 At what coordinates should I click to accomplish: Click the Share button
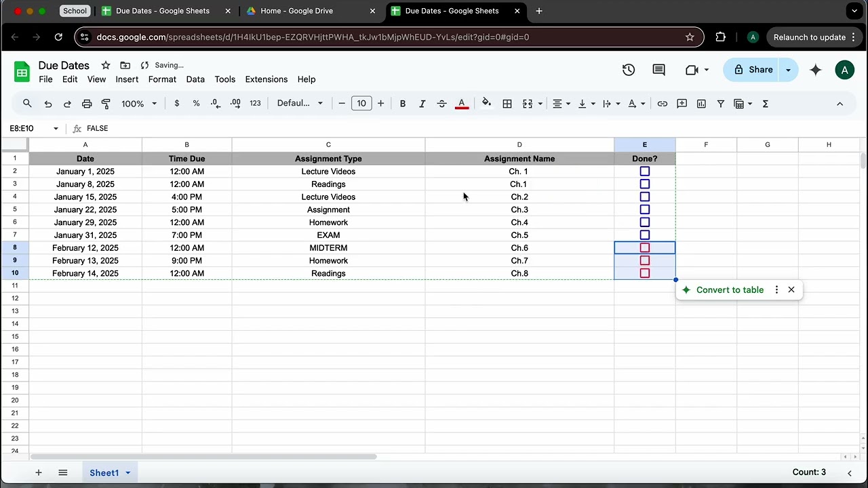(753, 70)
